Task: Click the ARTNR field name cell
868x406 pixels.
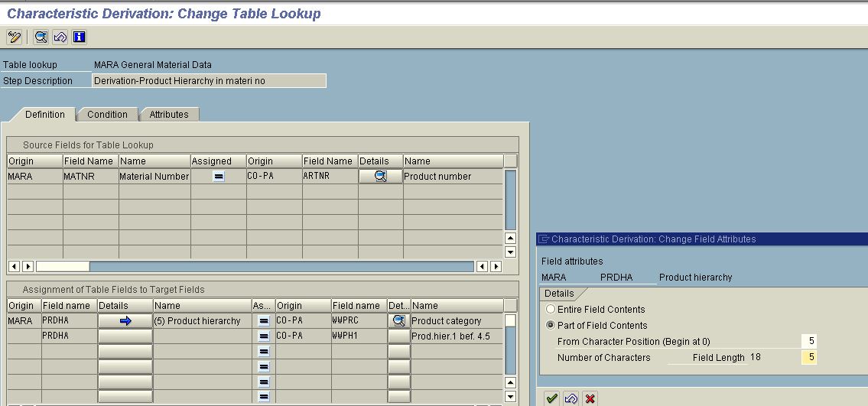Action: point(330,177)
